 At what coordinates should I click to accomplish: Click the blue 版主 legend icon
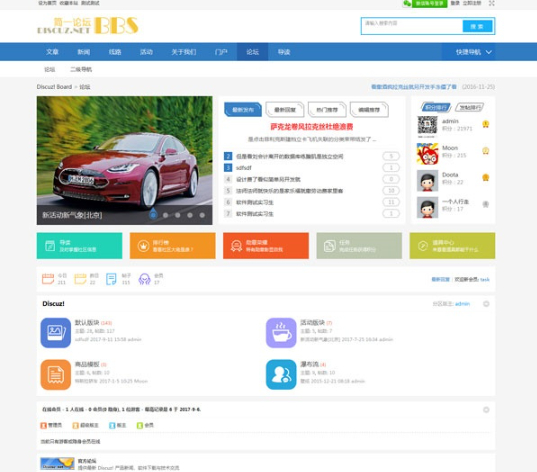[112, 425]
